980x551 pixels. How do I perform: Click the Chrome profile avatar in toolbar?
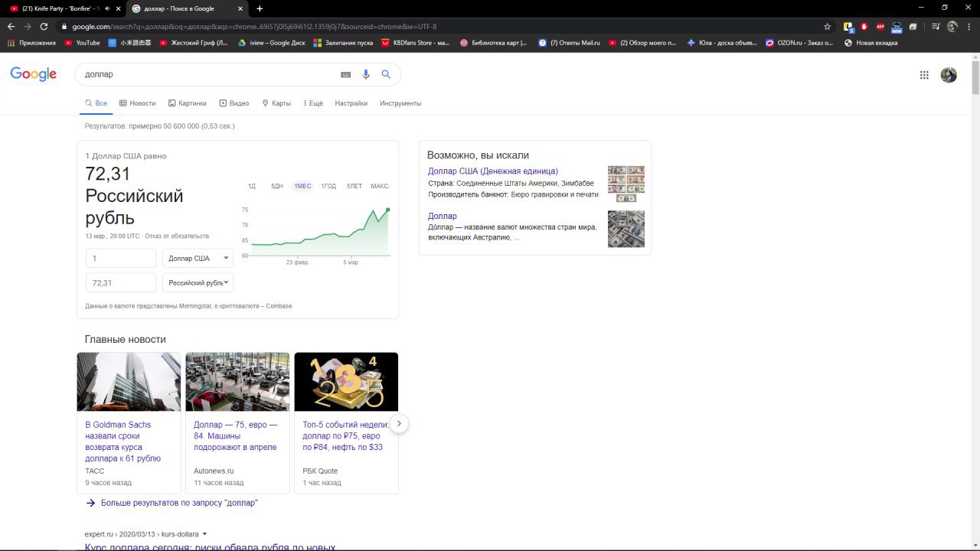point(952,26)
